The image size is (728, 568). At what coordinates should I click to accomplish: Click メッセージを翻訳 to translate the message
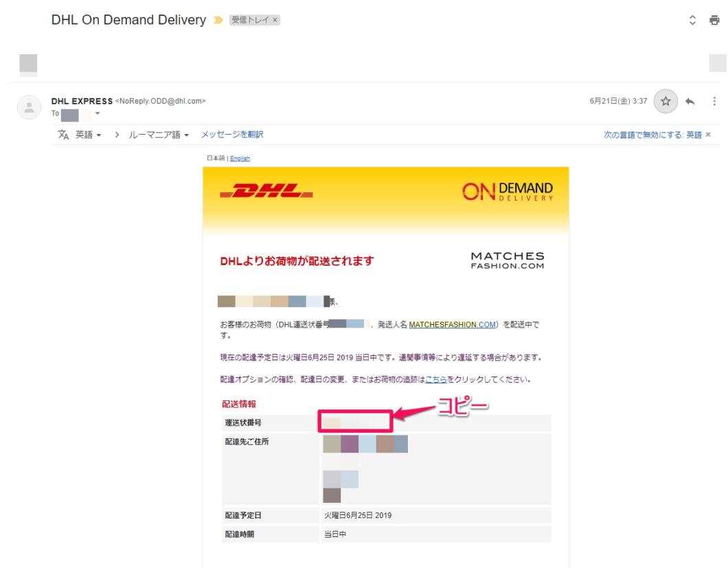click(x=232, y=134)
